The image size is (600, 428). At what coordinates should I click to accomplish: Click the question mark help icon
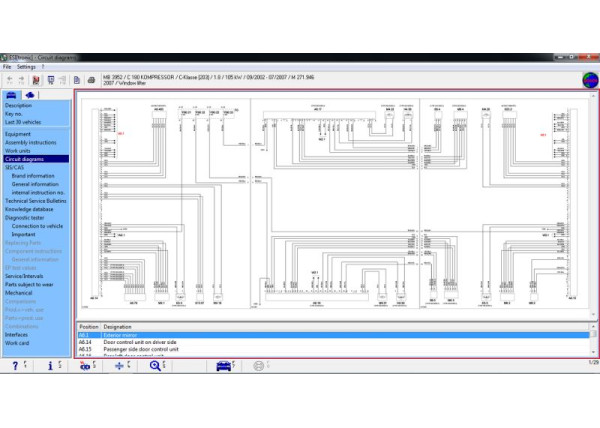(x=14, y=366)
